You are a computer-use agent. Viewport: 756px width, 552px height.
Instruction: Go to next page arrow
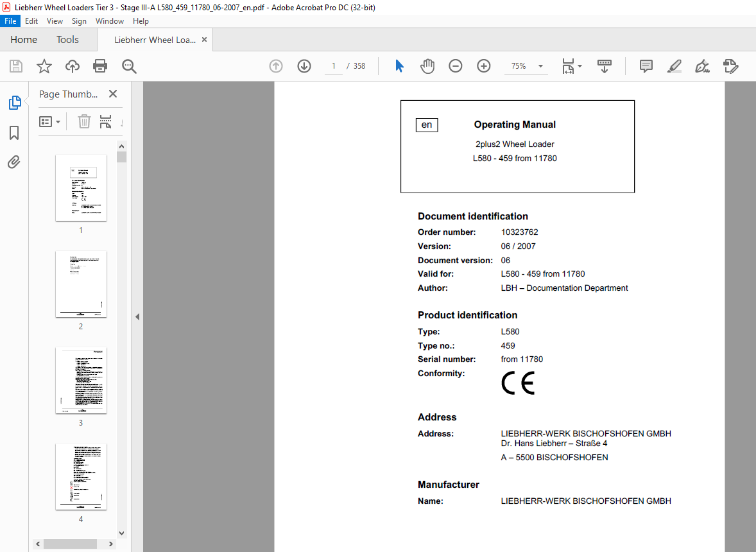pos(304,66)
